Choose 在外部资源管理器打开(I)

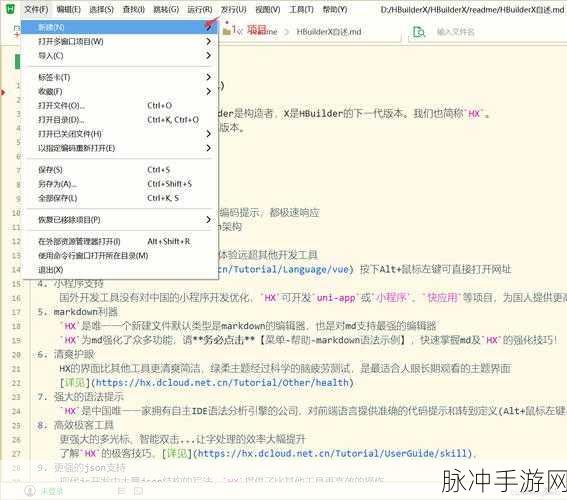tap(119, 241)
